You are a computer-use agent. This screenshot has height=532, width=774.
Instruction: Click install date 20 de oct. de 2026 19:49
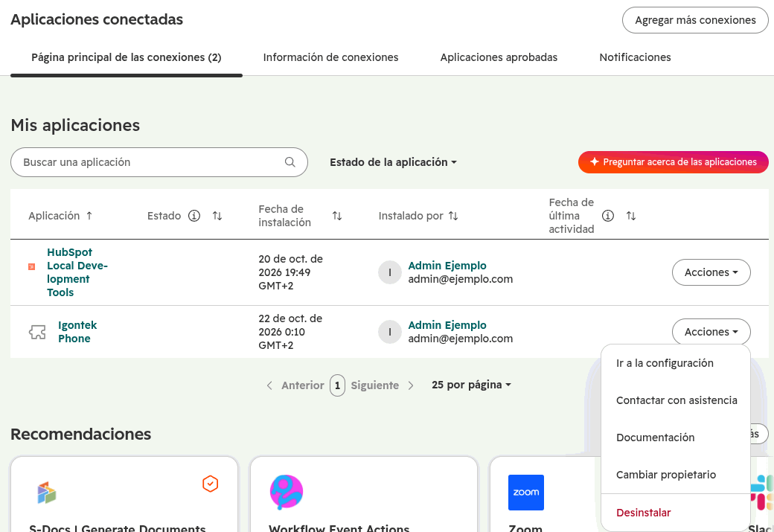point(291,272)
